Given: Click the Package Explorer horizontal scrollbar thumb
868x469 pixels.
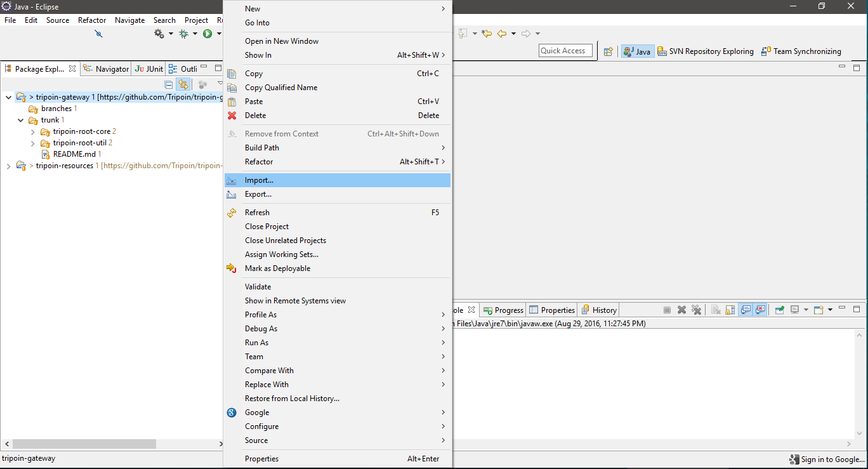Looking at the screenshot, I should 84,444.
